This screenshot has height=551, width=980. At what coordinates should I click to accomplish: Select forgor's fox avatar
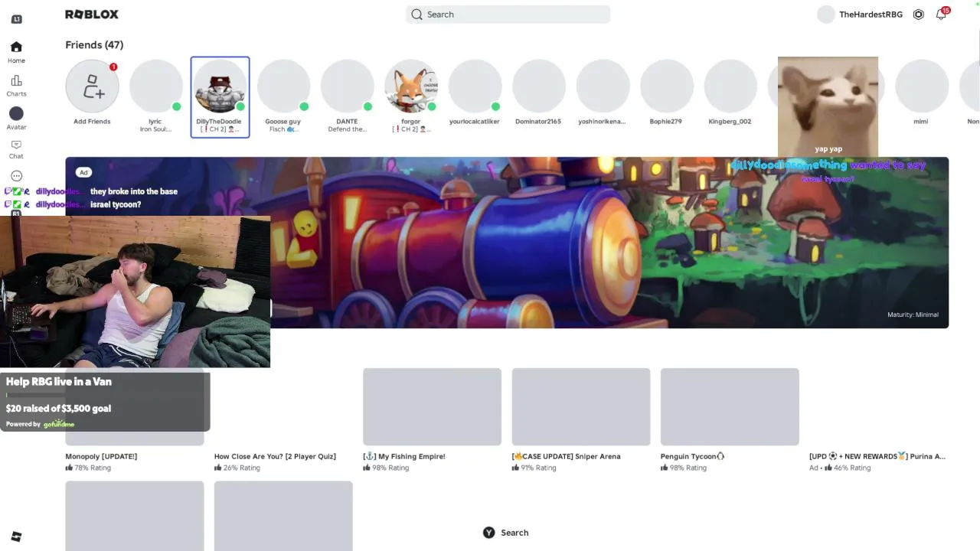411,86
